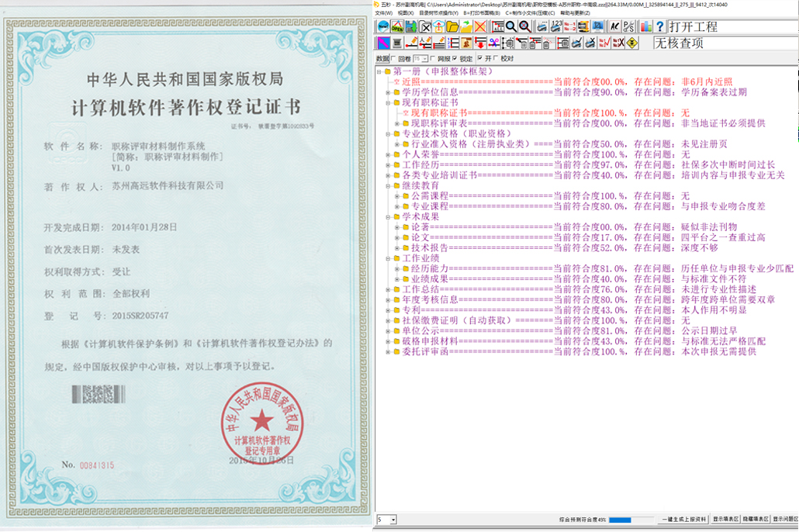799x532 pixels.
Task: Open the 视图(X) menu
Action: (x=406, y=12)
